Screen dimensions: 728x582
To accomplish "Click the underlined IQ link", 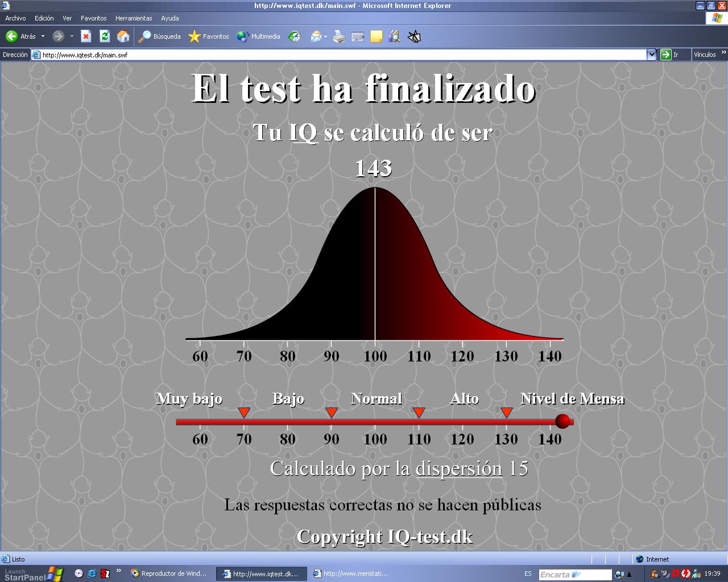I will (303, 132).
